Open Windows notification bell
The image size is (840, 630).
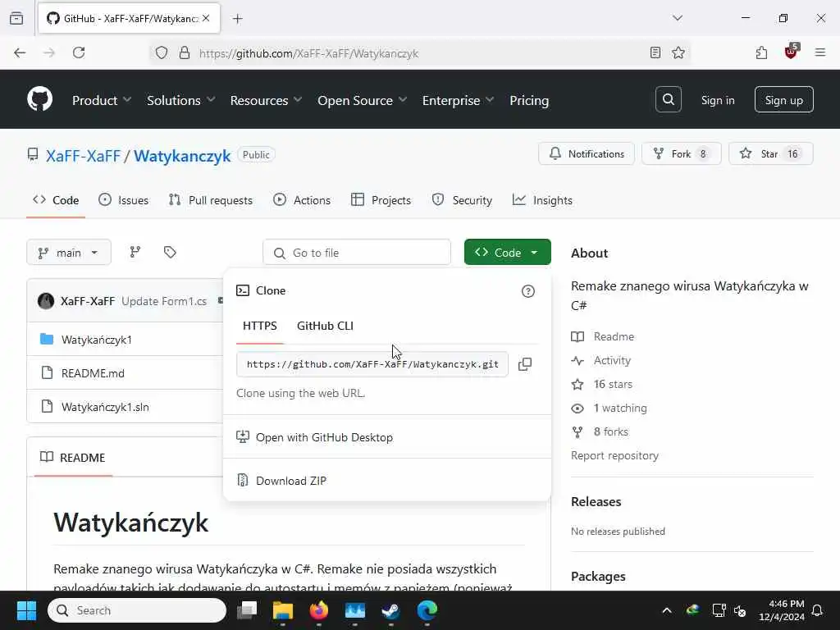[818, 610]
